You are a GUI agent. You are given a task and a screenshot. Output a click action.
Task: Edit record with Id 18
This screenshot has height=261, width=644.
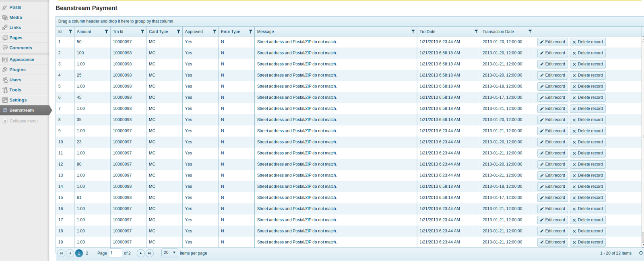tap(553, 231)
